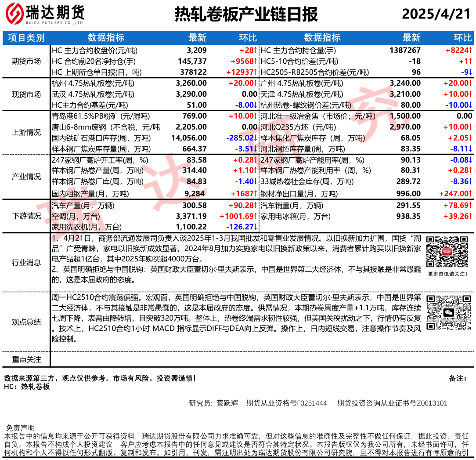Click researcher name 蔡跃辉
Screen dimensions: 476x460
click(x=227, y=403)
